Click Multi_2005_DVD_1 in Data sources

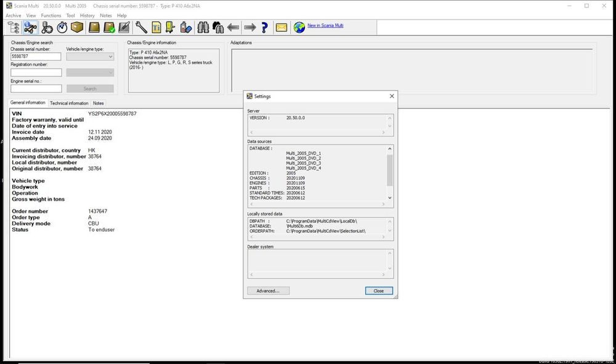point(303,153)
